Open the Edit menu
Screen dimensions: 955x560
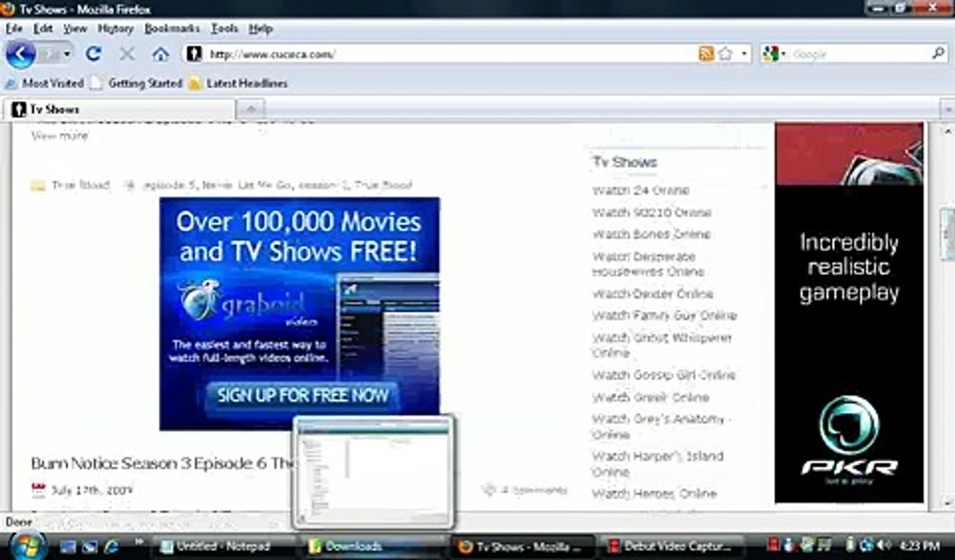point(43,28)
